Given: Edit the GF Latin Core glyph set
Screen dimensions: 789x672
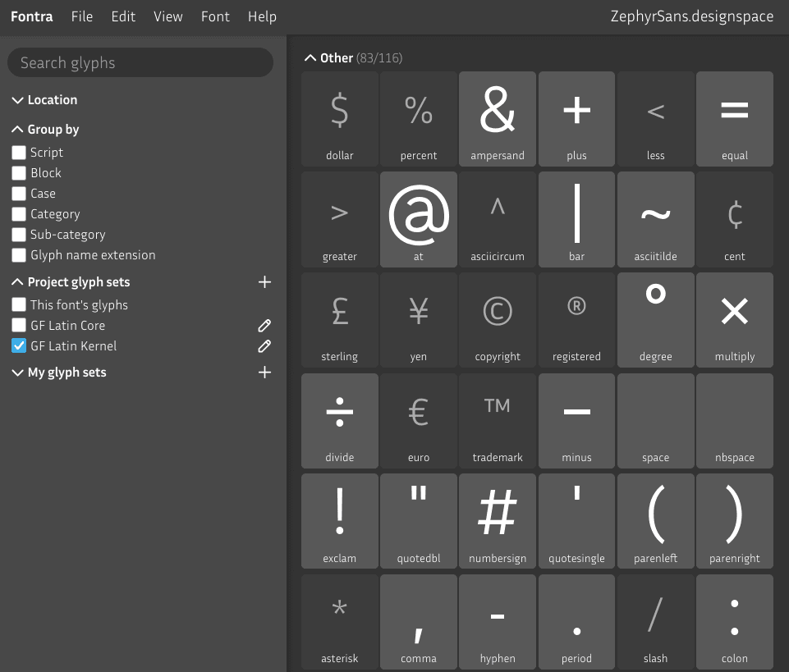Looking at the screenshot, I should (264, 326).
